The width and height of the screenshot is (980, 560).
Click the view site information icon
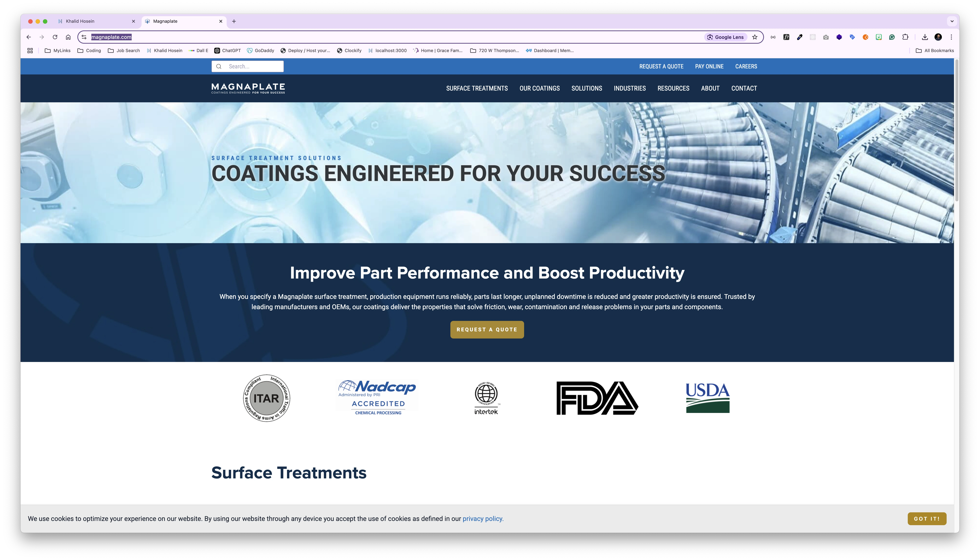(x=84, y=37)
